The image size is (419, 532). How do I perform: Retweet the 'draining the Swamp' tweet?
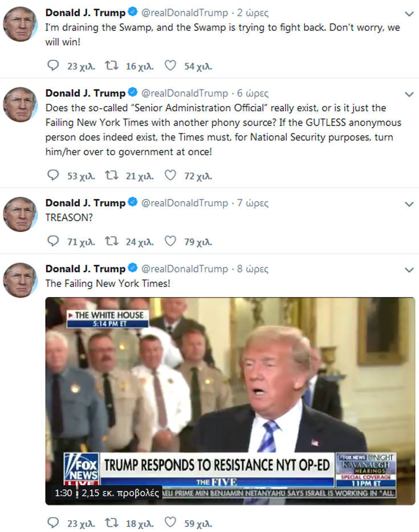click(x=112, y=66)
